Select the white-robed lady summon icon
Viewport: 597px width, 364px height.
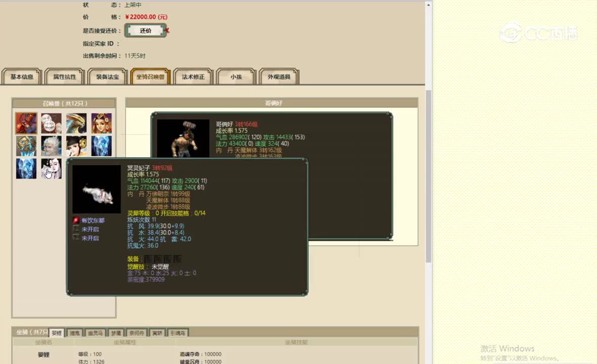52,168
